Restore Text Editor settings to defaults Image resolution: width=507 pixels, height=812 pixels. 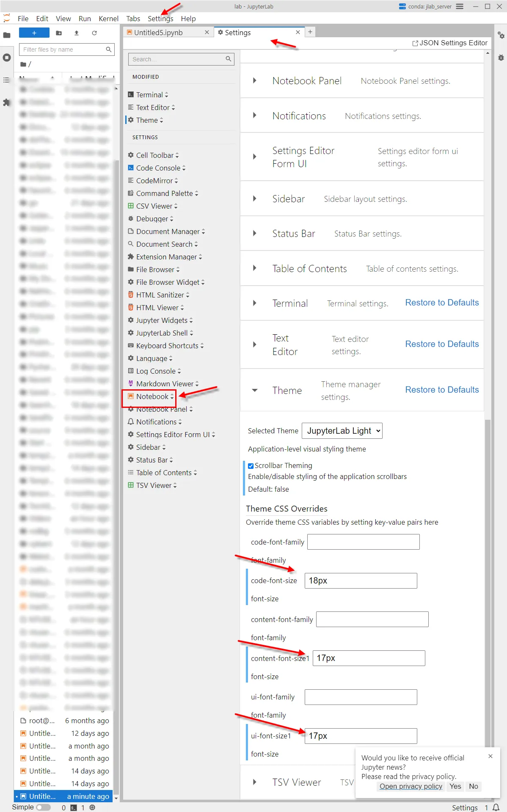(x=442, y=344)
